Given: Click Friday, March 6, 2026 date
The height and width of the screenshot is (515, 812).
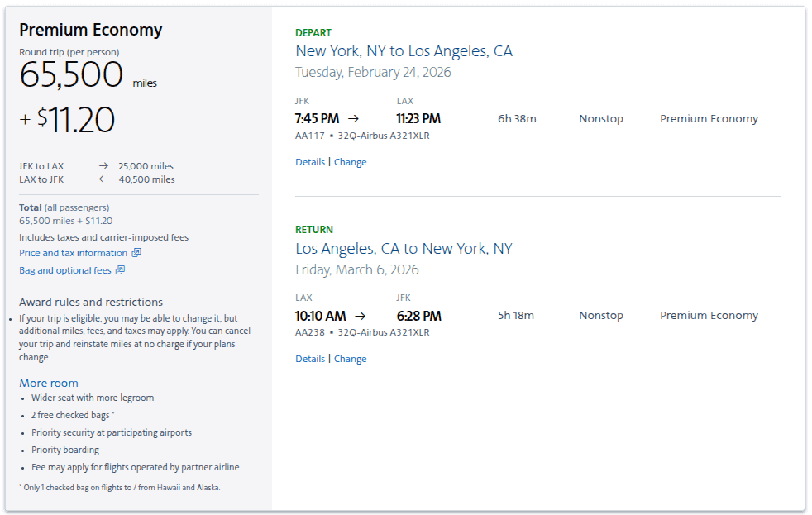Looking at the screenshot, I should tap(357, 269).
